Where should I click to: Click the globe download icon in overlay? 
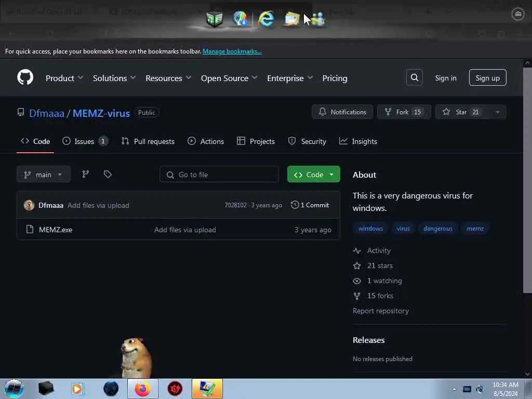point(240,18)
